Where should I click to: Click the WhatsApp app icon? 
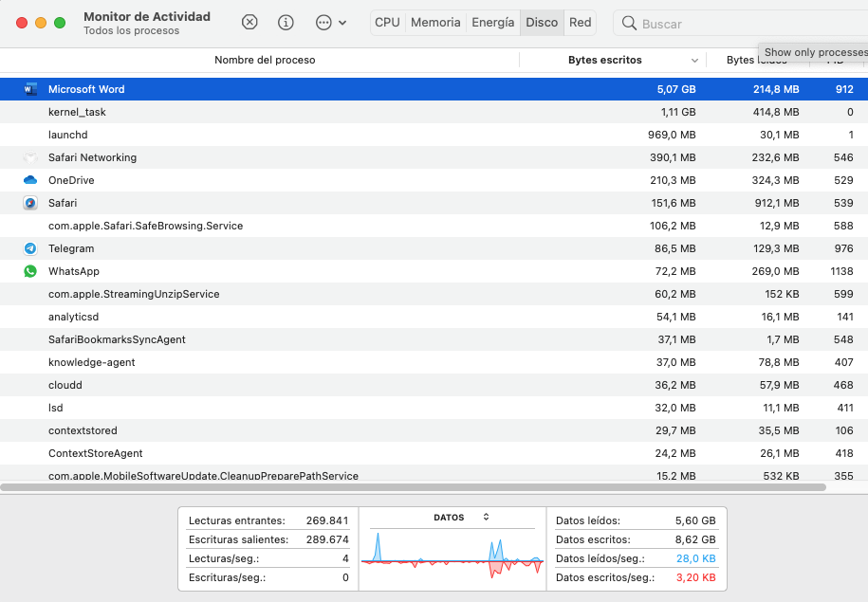(x=30, y=271)
